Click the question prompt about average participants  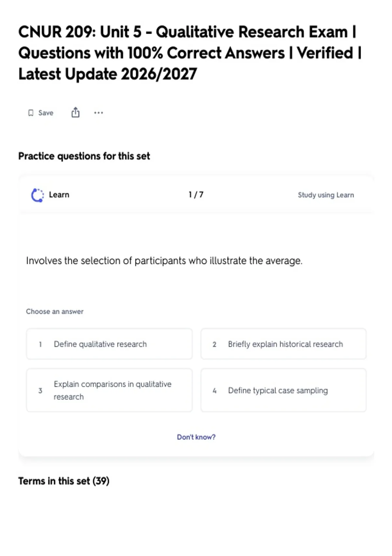point(164,261)
